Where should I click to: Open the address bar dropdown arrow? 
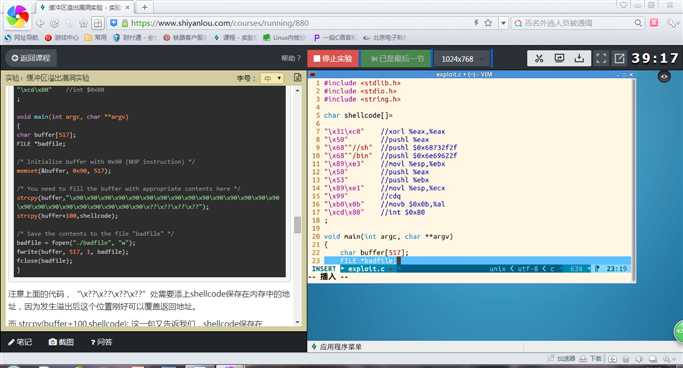503,23
